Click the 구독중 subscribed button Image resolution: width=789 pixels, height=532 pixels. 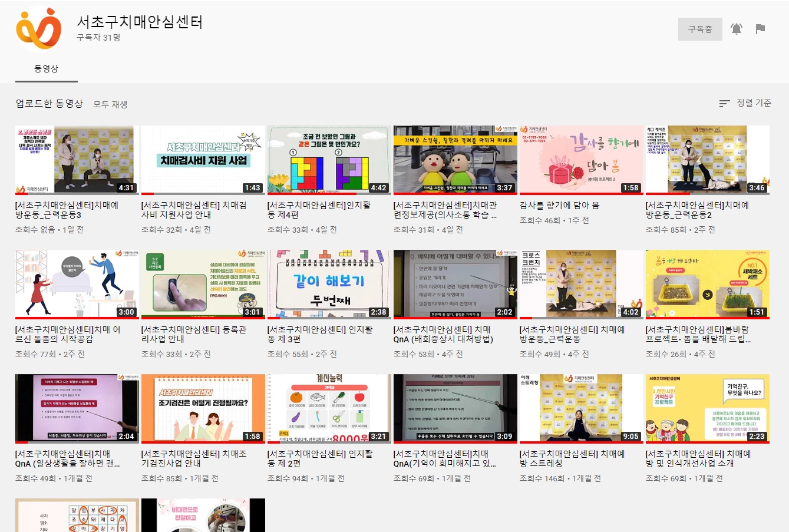click(700, 29)
